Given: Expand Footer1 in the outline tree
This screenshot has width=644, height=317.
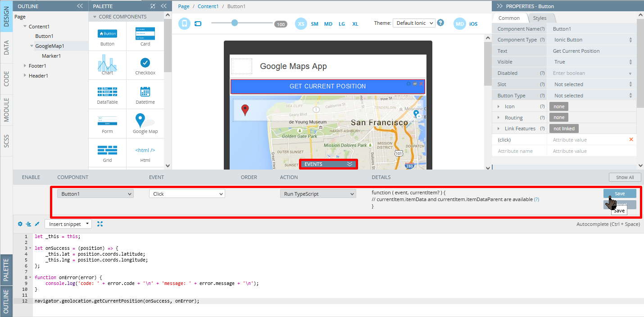Looking at the screenshot, I should (25, 66).
